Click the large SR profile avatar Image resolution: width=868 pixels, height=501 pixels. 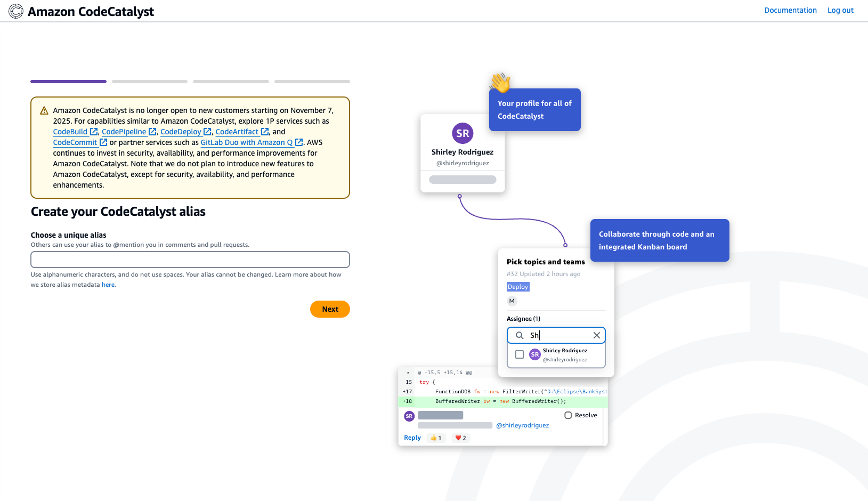pyautogui.click(x=463, y=133)
